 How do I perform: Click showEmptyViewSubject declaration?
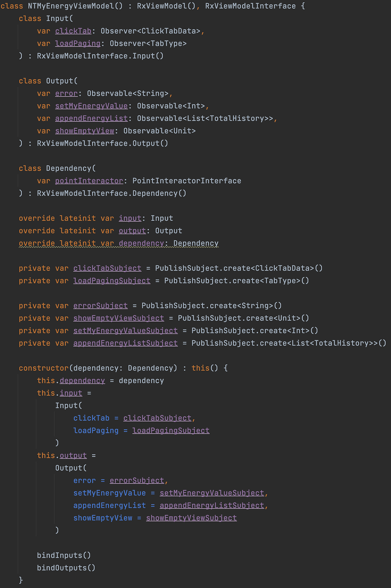point(119,318)
